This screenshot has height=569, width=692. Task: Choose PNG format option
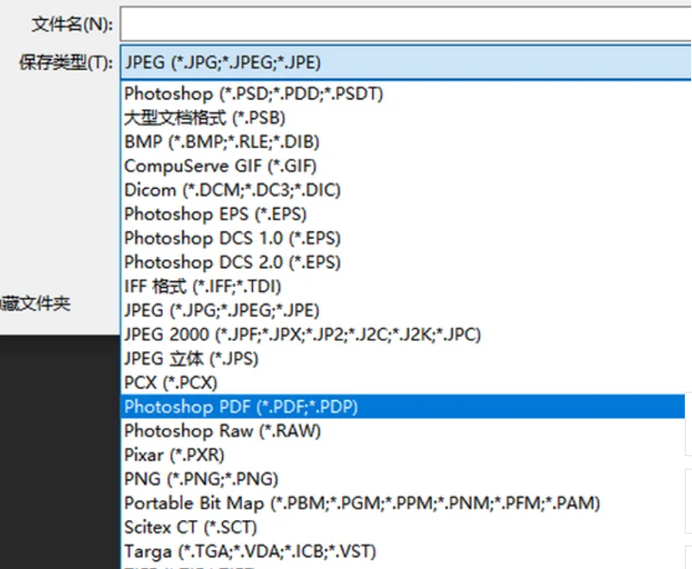pos(201,479)
